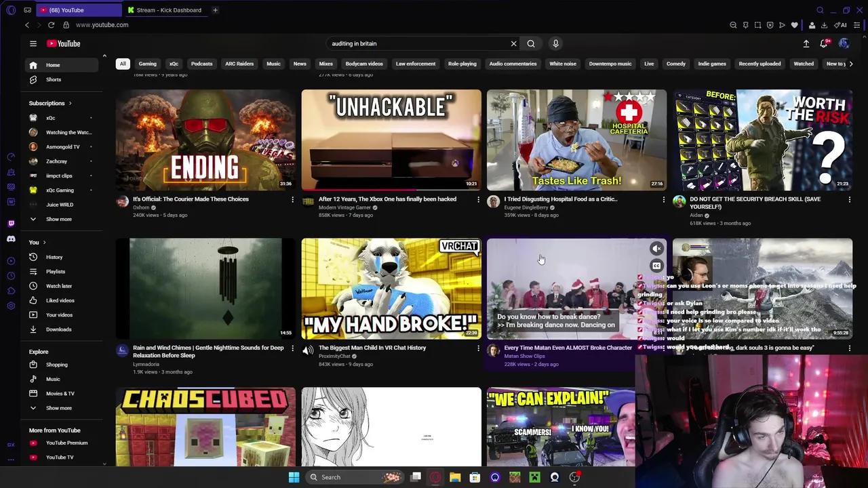This screenshot has height=488, width=868.
Task: Open the browser AI button
Action: tap(841, 25)
